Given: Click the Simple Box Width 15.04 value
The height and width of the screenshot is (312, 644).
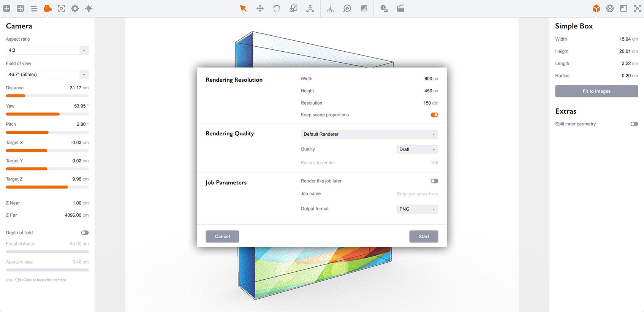Looking at the screenshot, I should pos(625,39).
